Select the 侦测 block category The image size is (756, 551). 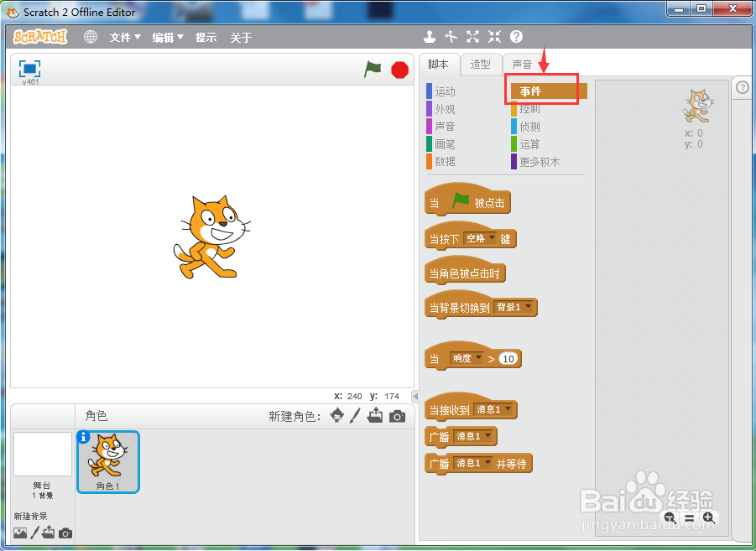(526, 127)
